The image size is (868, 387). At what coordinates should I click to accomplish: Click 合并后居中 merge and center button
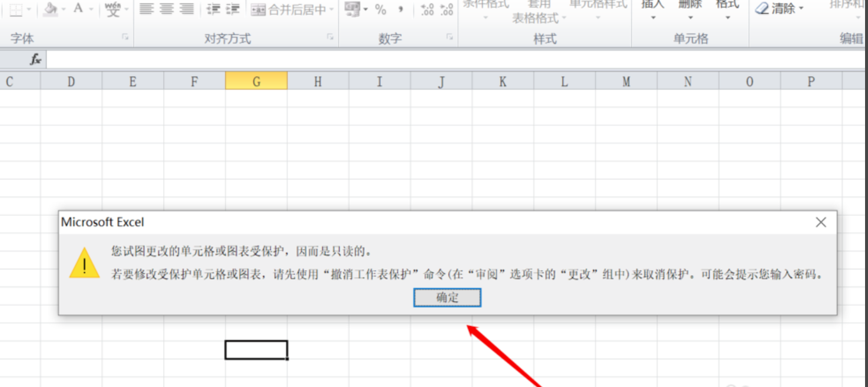[288, 9]
